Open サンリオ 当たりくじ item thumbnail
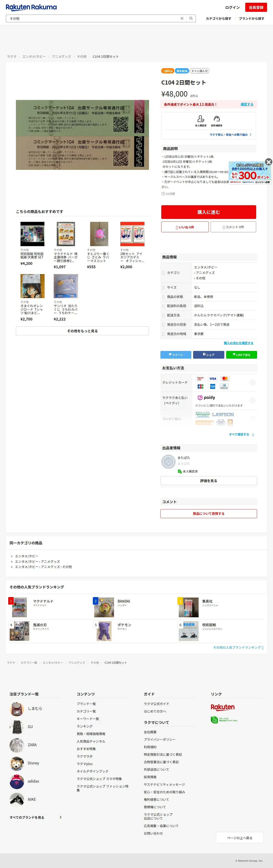The width and height of the screenshot is (273, 868). tap(66, 286)
